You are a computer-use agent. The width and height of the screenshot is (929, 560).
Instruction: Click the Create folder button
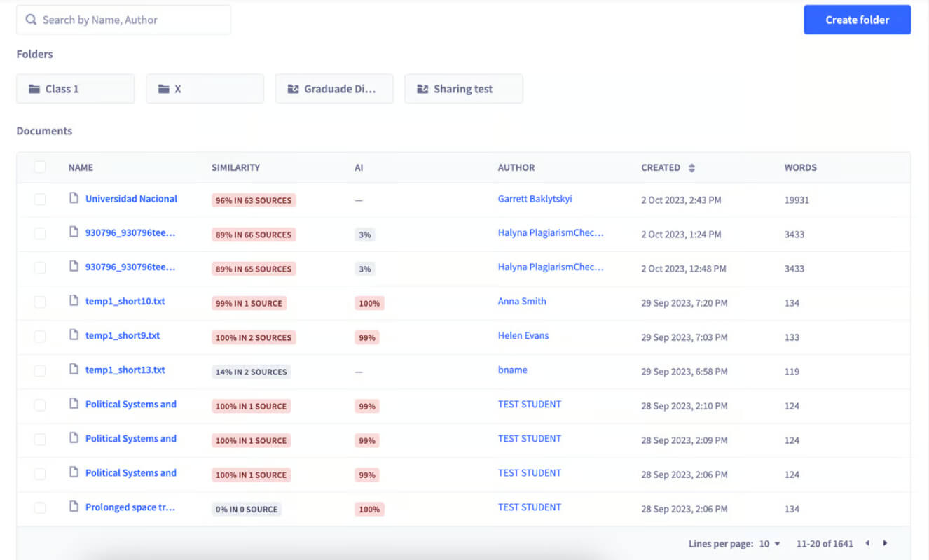(x=857, y=20)
